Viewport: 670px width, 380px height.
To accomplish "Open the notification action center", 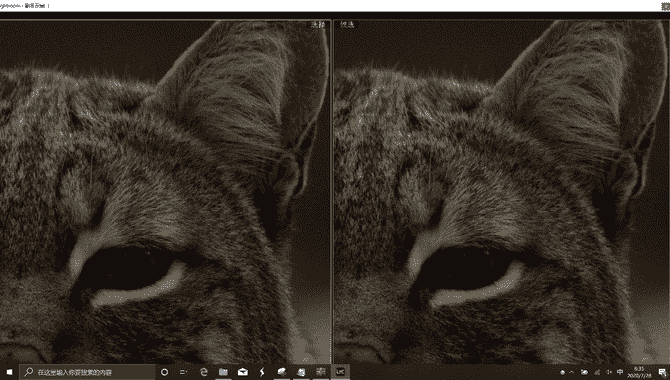I will (x=662, y=372).
